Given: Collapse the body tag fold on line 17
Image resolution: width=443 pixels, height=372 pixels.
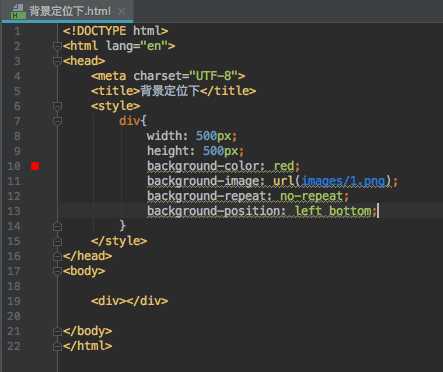Looking at the screenshot, I should pos(57,271).
